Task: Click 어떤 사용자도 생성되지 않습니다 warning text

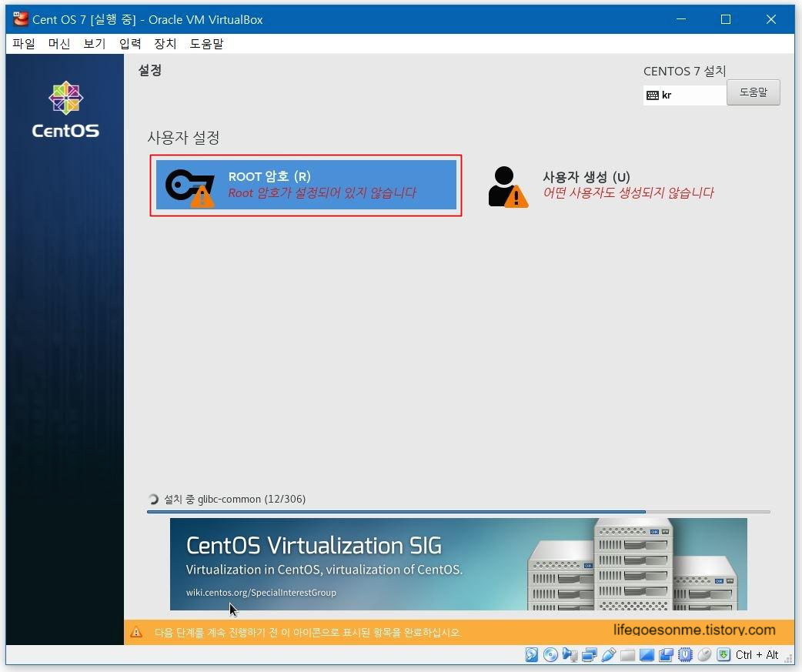Action: pos(628,192)
